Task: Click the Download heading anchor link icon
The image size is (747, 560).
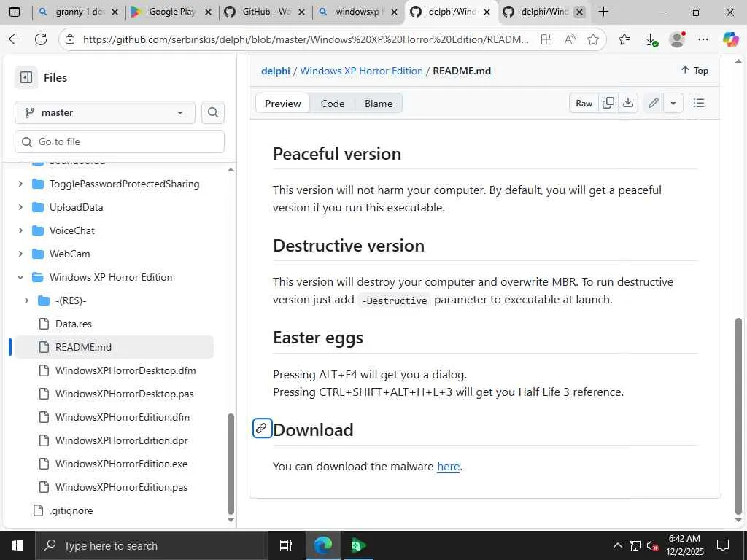Action: tap(262, 429)
